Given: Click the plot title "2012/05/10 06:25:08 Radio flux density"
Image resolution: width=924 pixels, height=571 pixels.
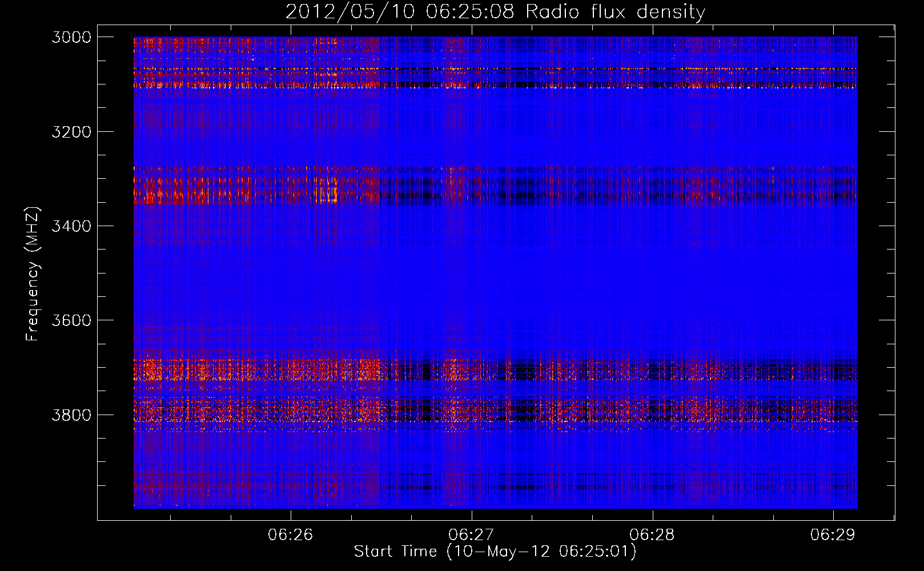Looking at the screenshot, I should point(495,11).
